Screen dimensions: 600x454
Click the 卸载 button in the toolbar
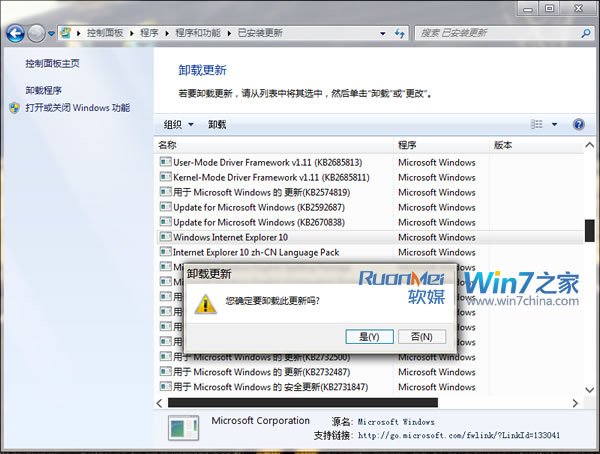coord(217,124)
